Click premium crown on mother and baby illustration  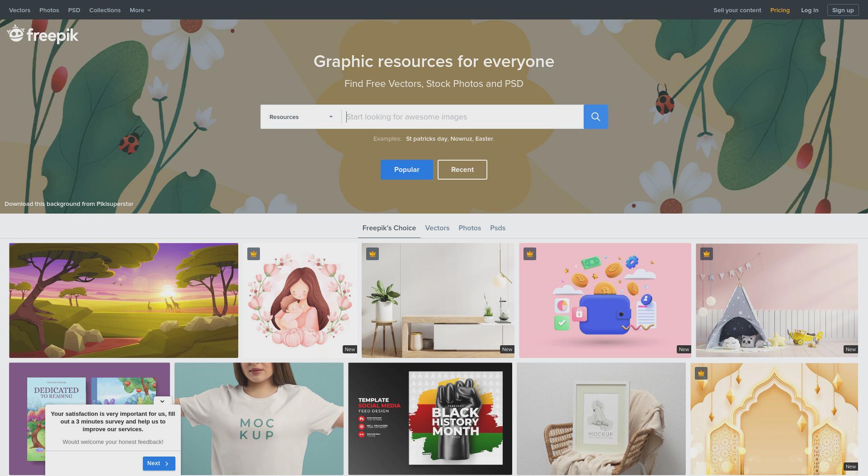point(254,254)
